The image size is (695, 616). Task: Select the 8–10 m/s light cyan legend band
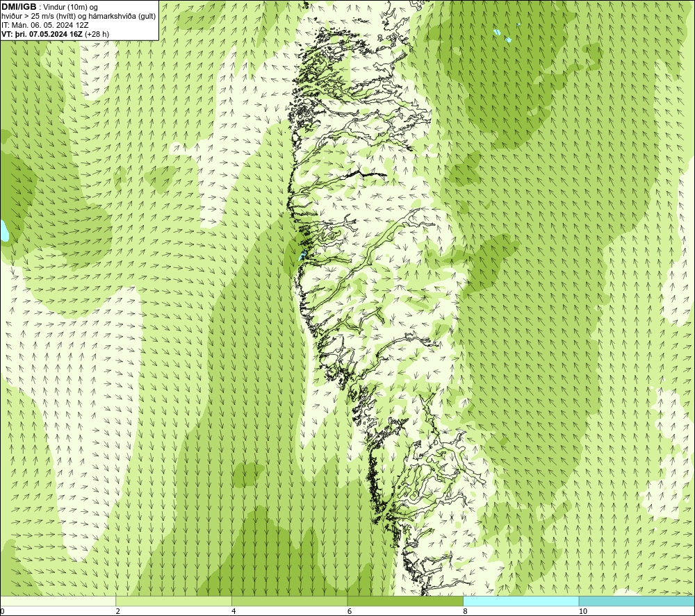tap(521, 601)
